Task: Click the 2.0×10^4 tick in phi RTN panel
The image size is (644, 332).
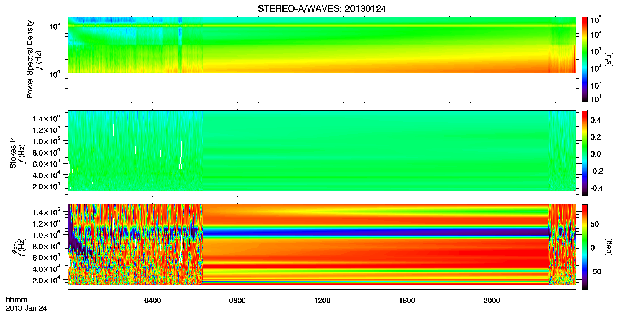Action: [47, 280]
